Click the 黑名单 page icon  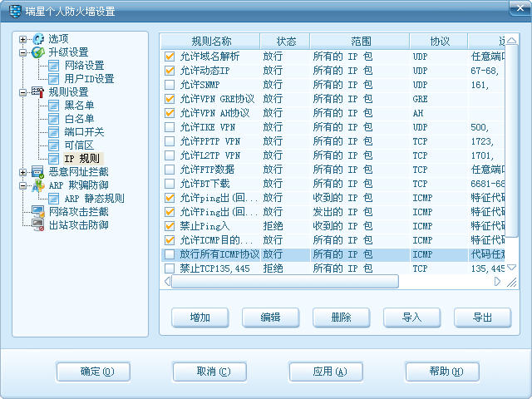point(53,106)
